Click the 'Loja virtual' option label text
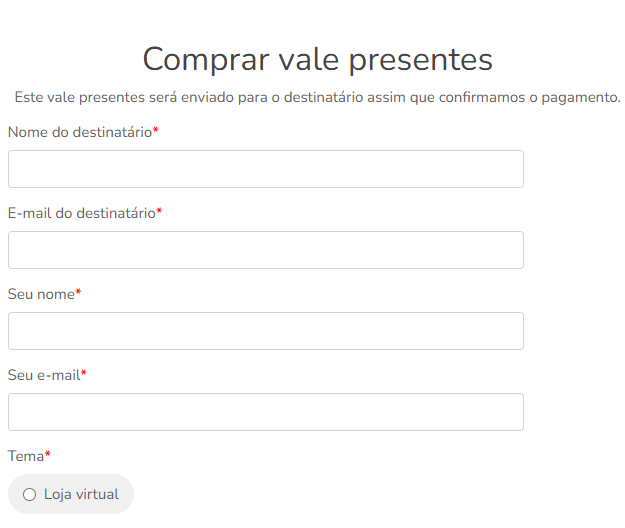The height and width of the screenshot is (528, 625). click(x=81, y=494)
